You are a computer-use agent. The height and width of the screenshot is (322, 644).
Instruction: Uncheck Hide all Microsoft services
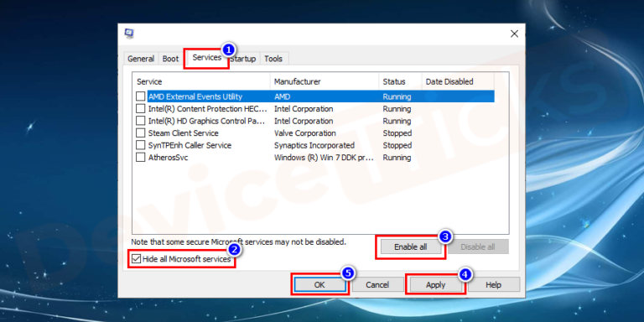(136, 259)
